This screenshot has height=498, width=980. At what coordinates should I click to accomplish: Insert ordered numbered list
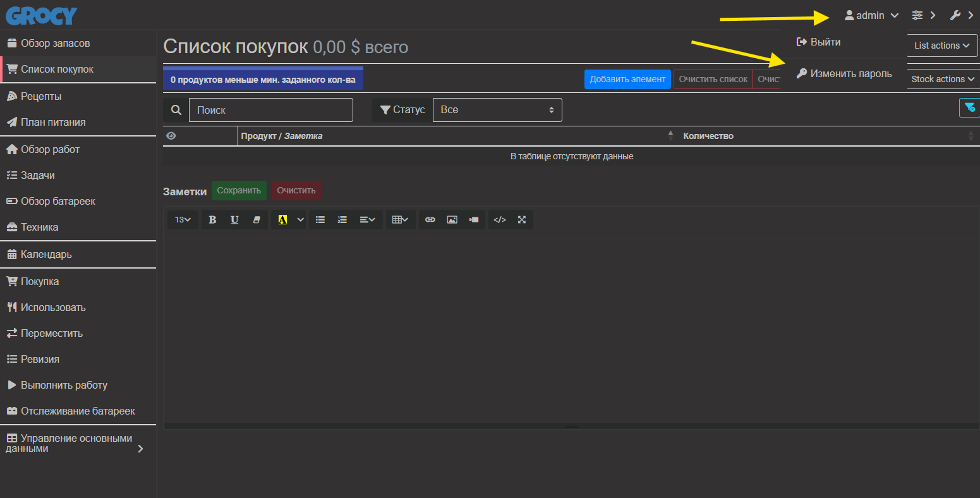(x=342, y=219)
